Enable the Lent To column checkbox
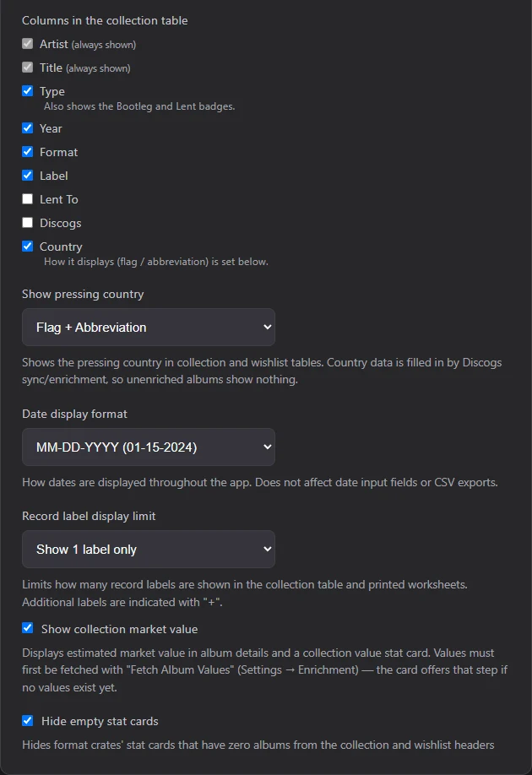The image size is (532, 775). 28,199
